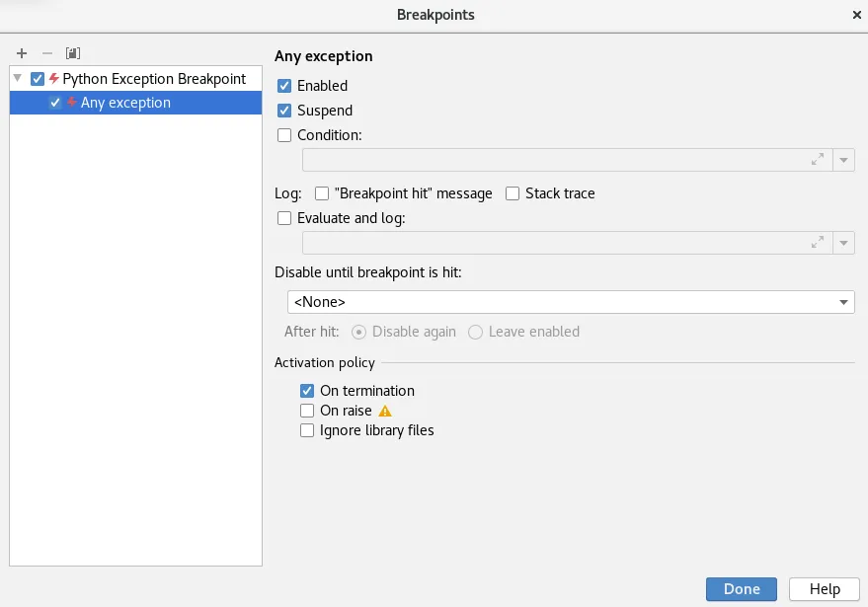Select the Leave enabled radio button
This screenshot has height=607, width=868.
[476, 332]
